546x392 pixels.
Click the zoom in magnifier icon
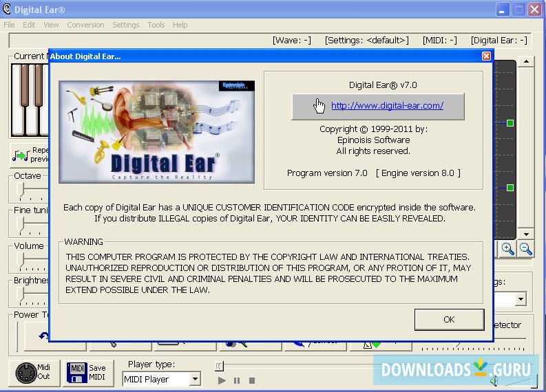coord(507,249)
